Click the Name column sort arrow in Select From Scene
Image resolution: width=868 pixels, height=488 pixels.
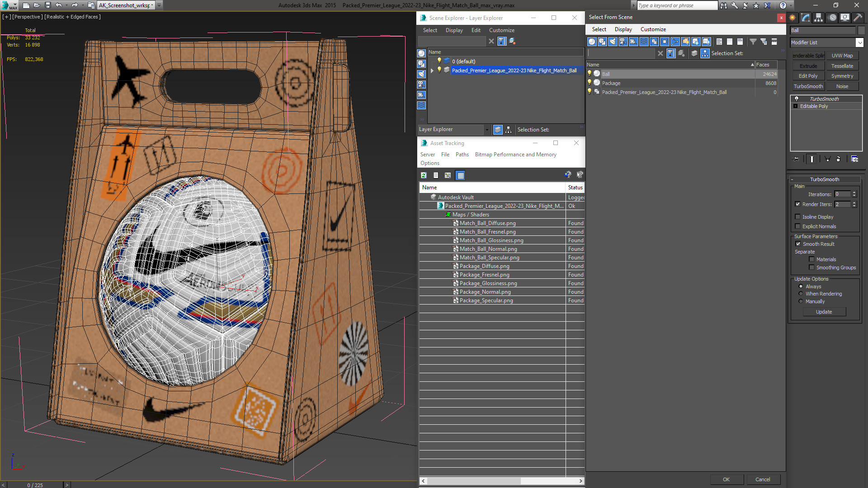point(752,65)
